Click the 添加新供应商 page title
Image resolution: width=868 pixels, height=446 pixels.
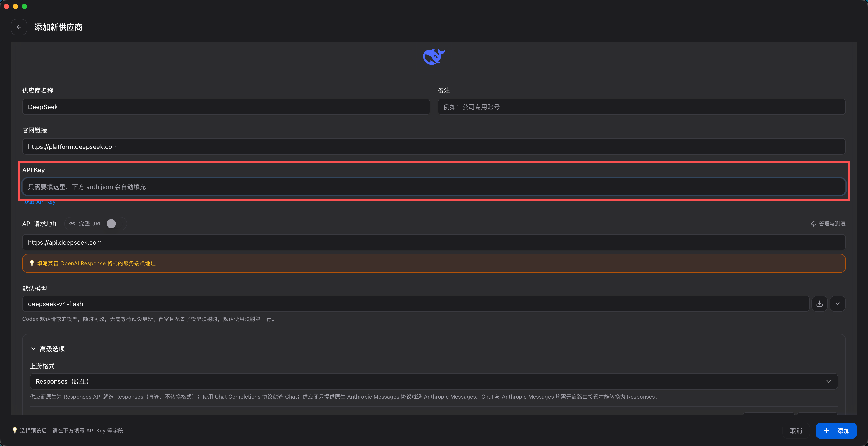[58, 27]
